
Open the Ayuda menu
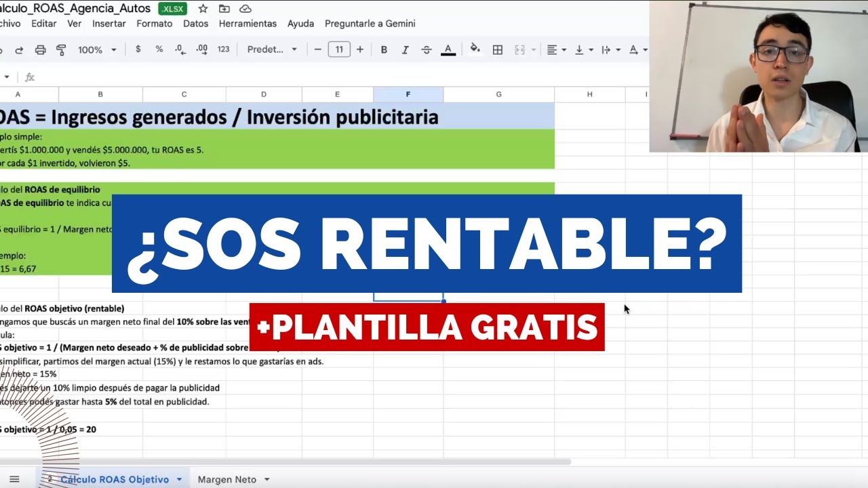300,23
